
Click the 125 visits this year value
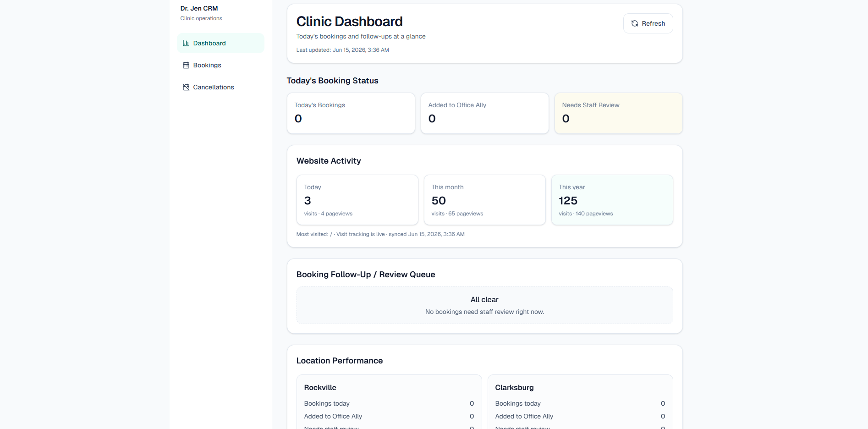click(568, 201)
